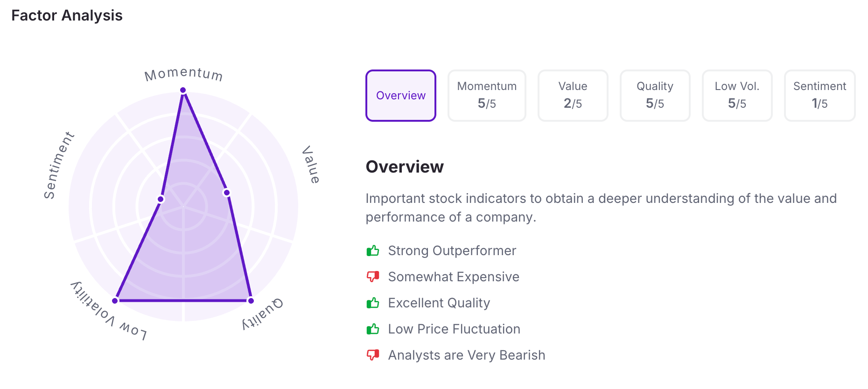Viewport: 868px width, 389px height.
Task: Click thumbs-up icon beside Low Price Fluctuation
Action: click(x=373, y=329)
